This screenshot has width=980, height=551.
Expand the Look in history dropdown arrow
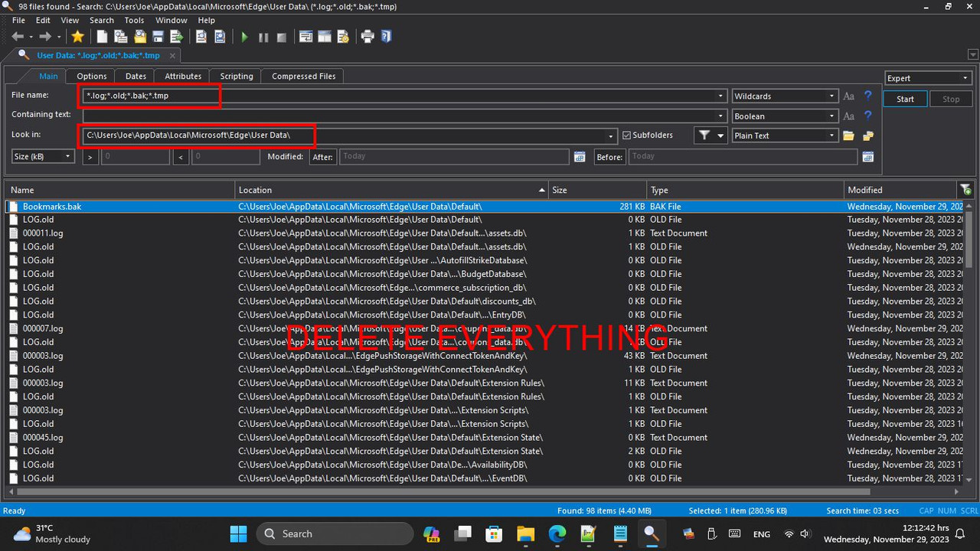[x=610, y=136]
